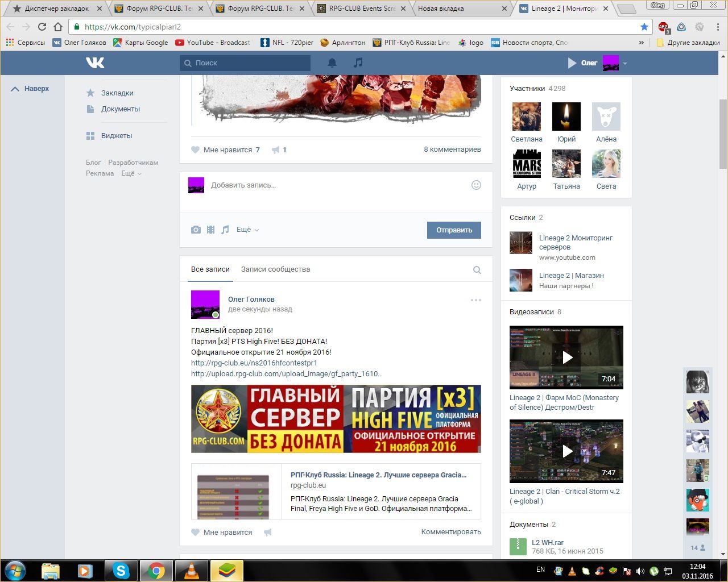
Task: Expand the Олег profile menu arrow
Action: pyautogui.click(x=625, y=63)
